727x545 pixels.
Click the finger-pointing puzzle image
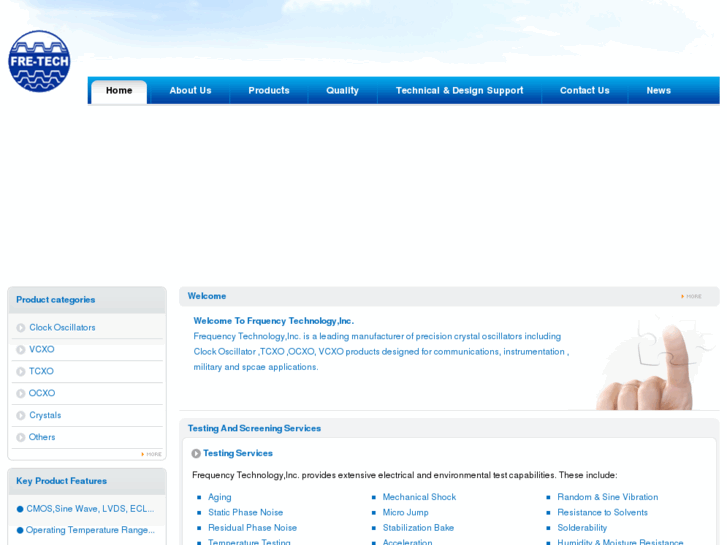656,362
